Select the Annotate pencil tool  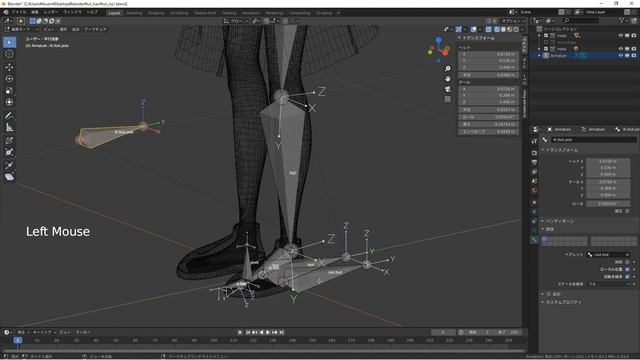point(9,116)
